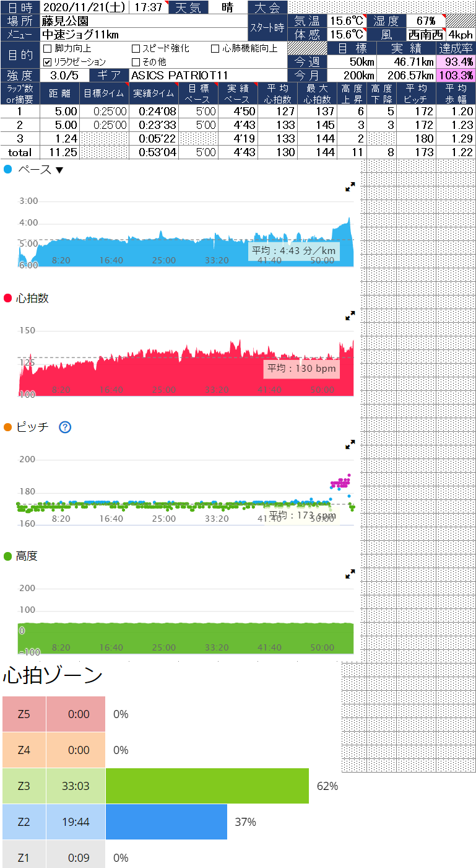Expand the altitude chart to fullscreen

[350, 574]
